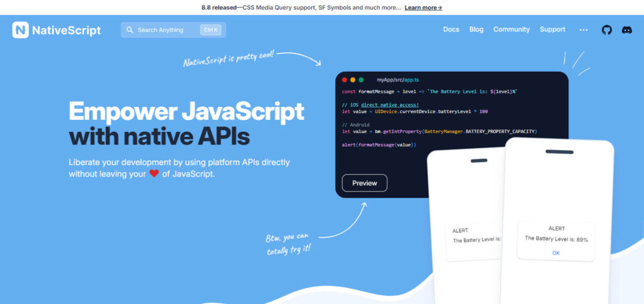Image resolution: width=644 pixels, height=304 pixels.
Task: Click the Search Anything field
Action: (174, 30)
